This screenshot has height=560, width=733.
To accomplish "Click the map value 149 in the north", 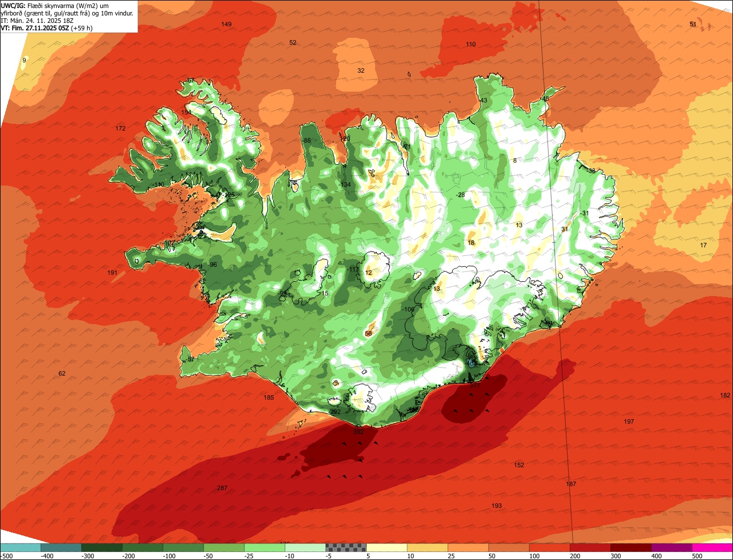I will tap(227, 24).
